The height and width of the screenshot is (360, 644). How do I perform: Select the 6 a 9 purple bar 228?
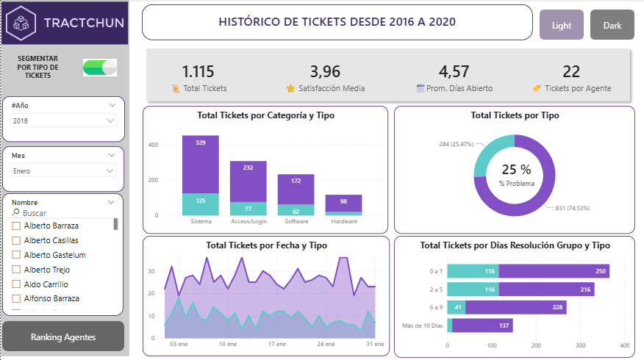pyautogui.click(x=516, y=307)
